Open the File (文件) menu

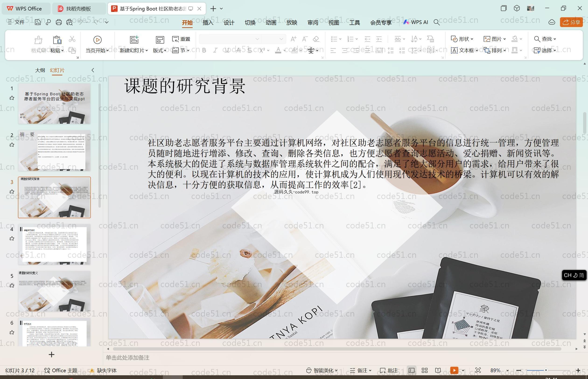click(16, 22)
